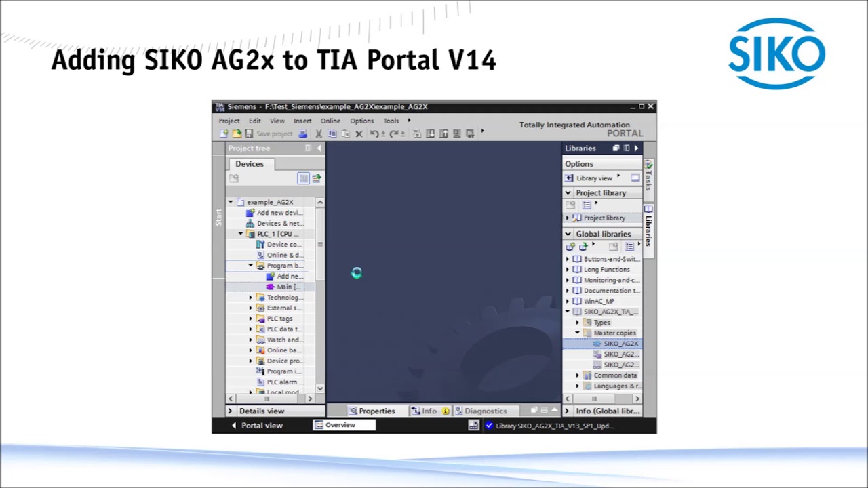Switch to Portal view

click(x=256, y=426)
